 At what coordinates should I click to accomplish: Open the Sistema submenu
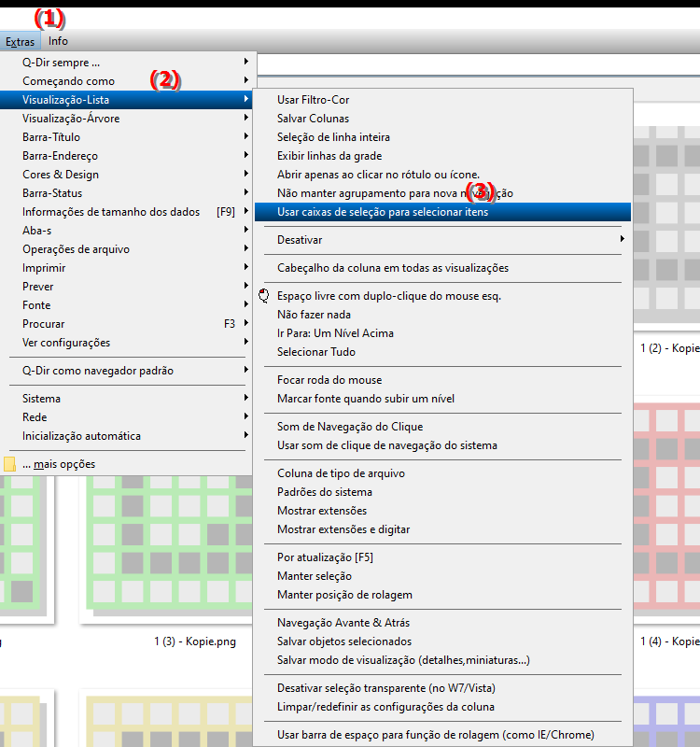click(x=126, y=399)
